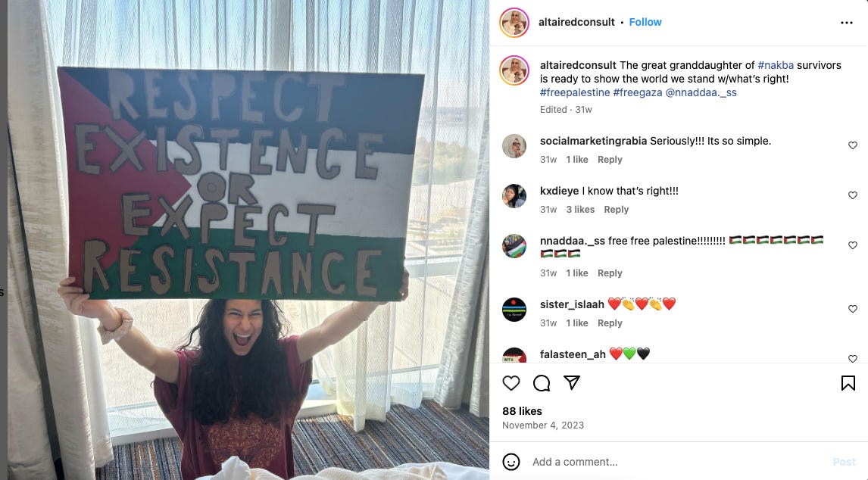Like socialmarketingrabia's comment
This screenshot has width=868, height=480.
853,145
